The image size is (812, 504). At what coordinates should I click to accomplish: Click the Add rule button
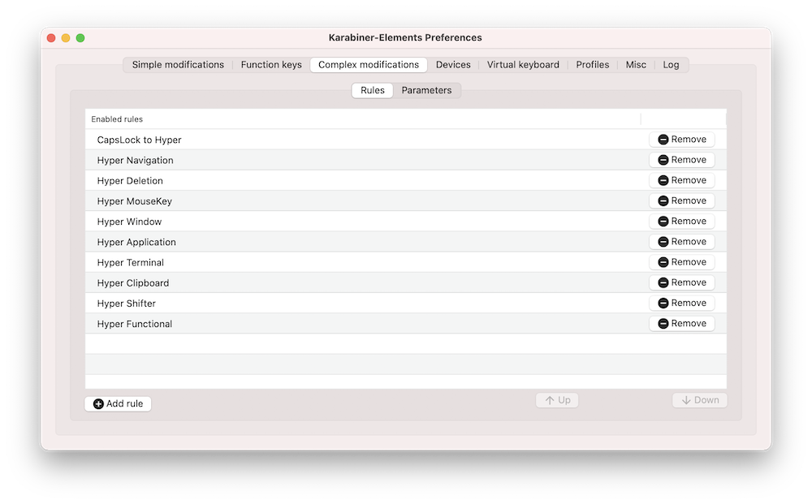click(x=118, y=403)
